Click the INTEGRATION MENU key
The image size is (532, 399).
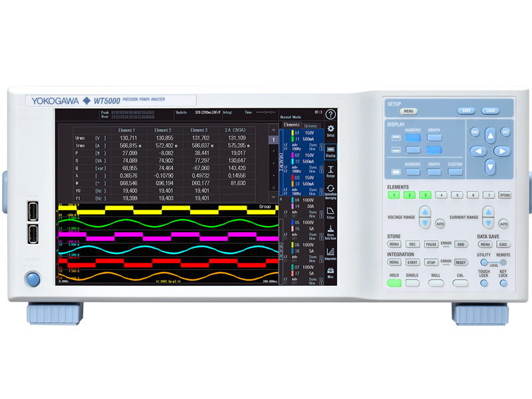(x=394, y=262)
